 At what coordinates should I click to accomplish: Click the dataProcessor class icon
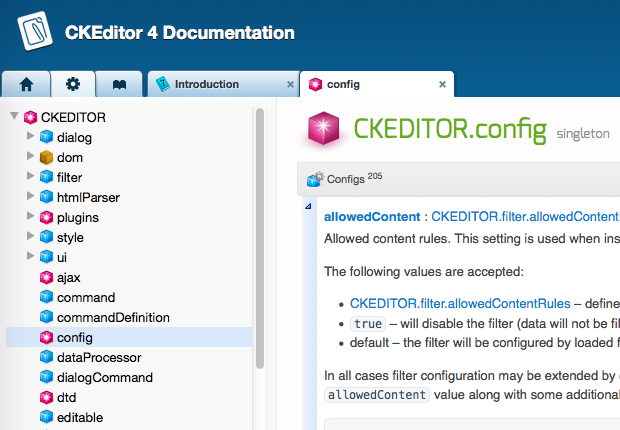pyautogui.click(x=46, y=357)
